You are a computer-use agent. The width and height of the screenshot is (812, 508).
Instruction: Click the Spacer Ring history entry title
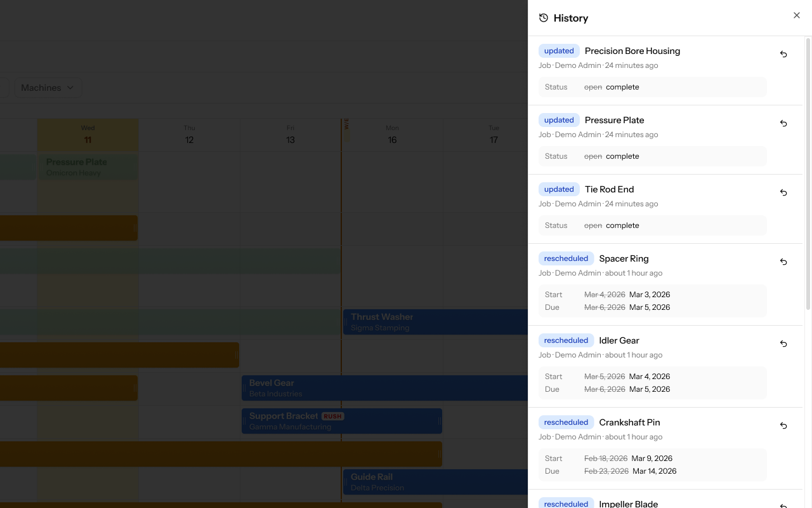coord(624,258)
